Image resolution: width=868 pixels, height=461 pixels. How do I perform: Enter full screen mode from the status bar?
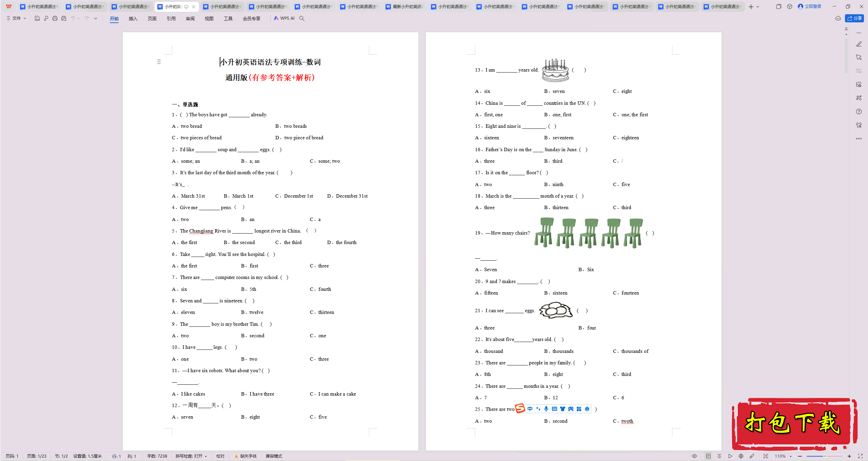860,456
